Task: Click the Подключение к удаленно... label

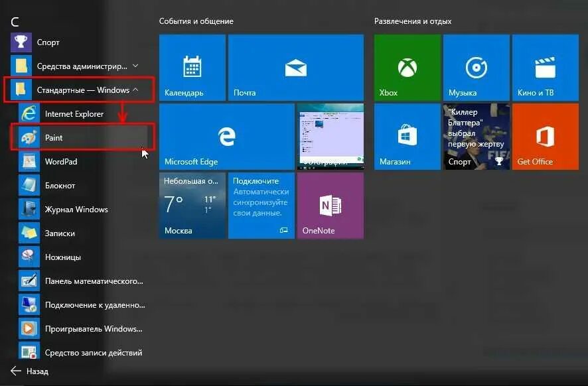Action: (96, 305)
